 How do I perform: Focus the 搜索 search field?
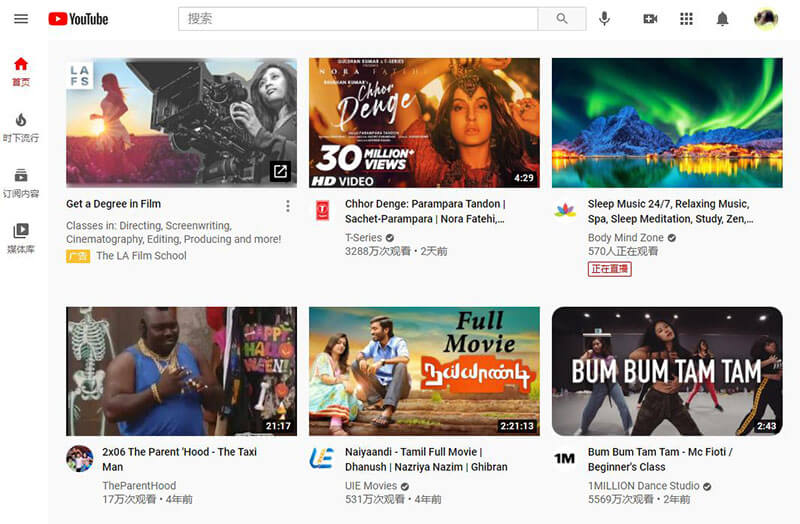pos(358,19)
